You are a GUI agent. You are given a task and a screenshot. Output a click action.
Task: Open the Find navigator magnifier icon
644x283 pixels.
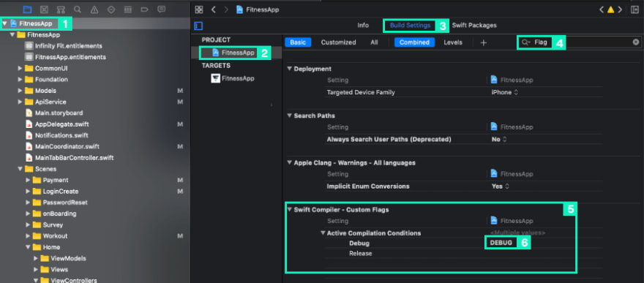[78, 10]
